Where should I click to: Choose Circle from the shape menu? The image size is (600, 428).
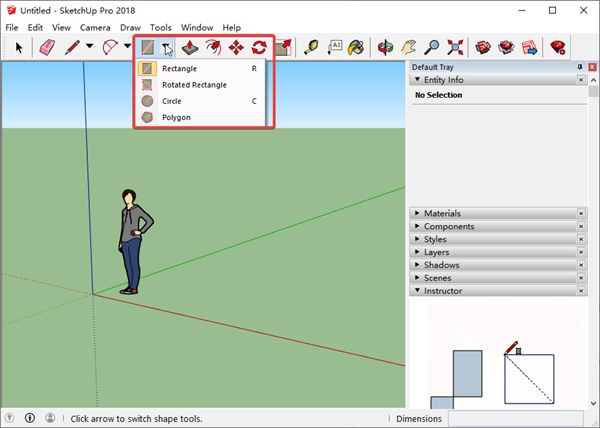[201, 101]
